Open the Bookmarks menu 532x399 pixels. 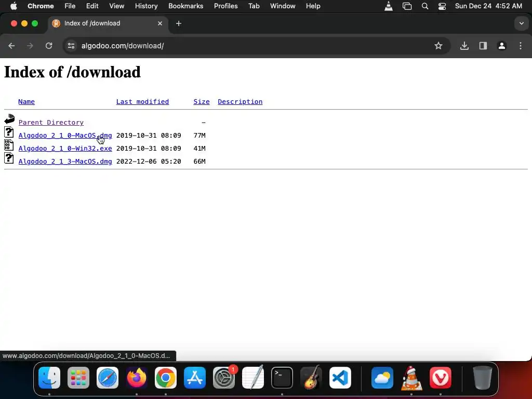[185, 6]
